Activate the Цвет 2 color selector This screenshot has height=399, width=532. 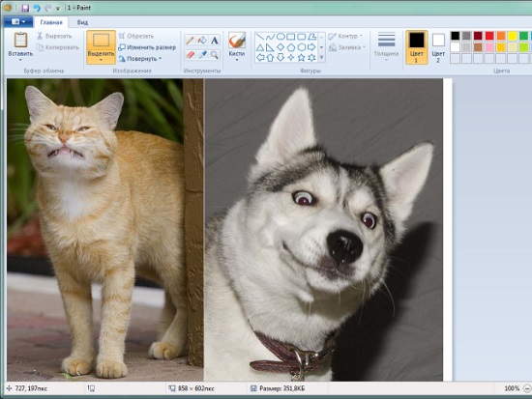(438, 47)
